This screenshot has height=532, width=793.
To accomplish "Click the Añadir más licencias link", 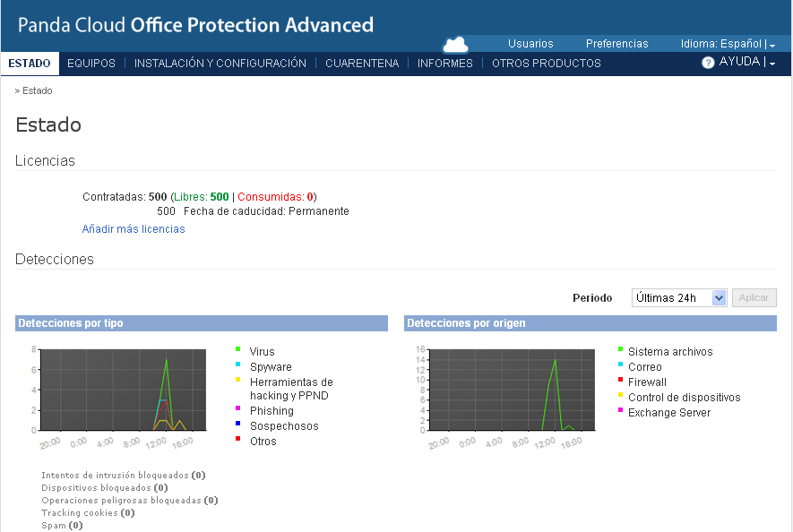I will tap(134, 229).
